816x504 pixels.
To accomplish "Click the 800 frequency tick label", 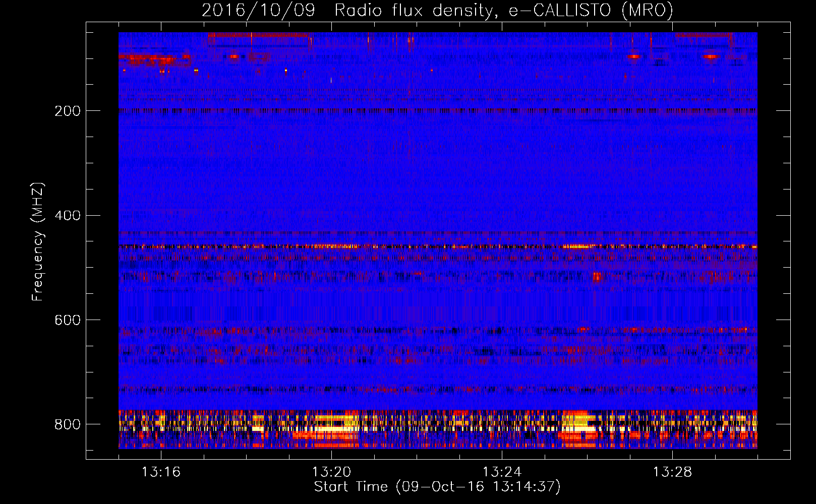I will [x=68, y=425].
